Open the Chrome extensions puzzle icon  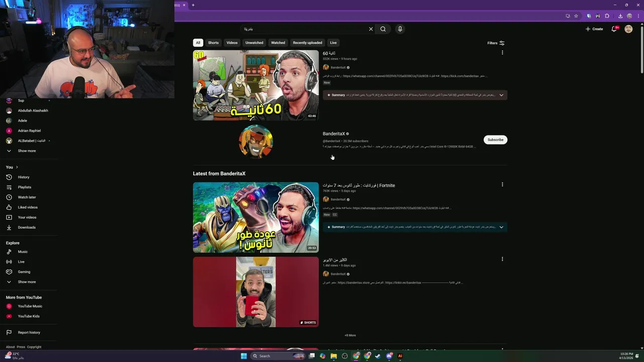pos(607,16)
